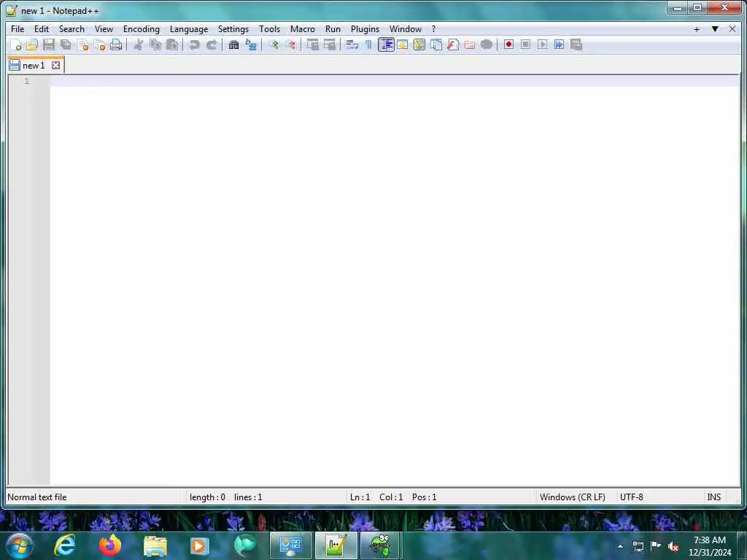The image size is (747, 560).
Task: Toggle synchronize horizontal scrolling icon
Action: click(329, 44)
